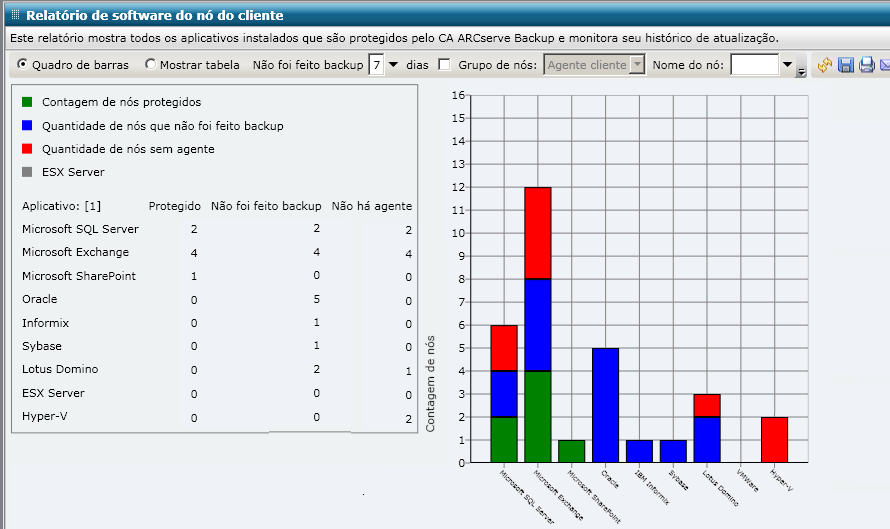Click the blue Oracle bar in chart
This screenshot has height=529, width=890.
tap(605, 405)
